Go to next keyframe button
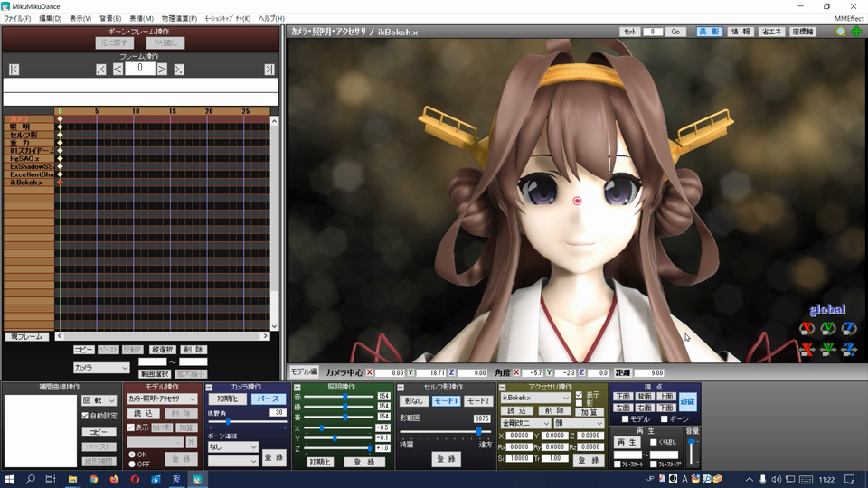The image size is (868, 488). [x=179, y=70]
